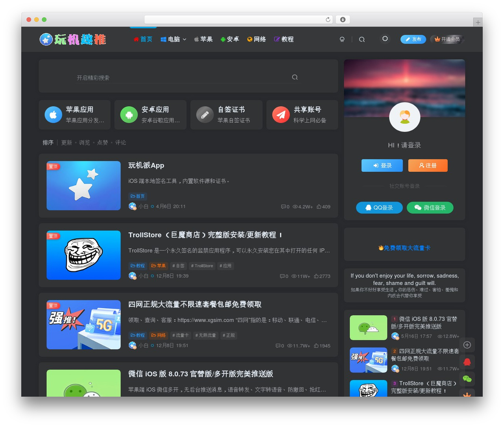The height and width of the screenshot is (427, 504).
Task: Open the 网络 nav menu item
Action: tap(256, 39)
